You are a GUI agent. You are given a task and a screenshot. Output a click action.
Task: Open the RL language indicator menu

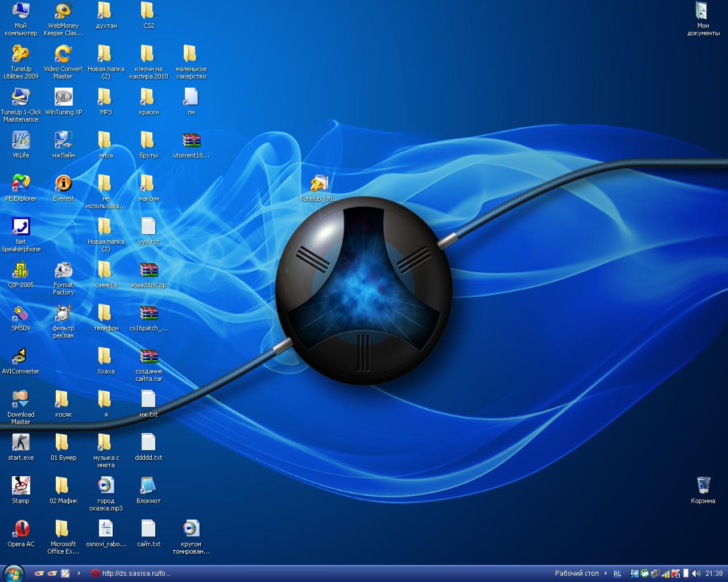point(617,573)
